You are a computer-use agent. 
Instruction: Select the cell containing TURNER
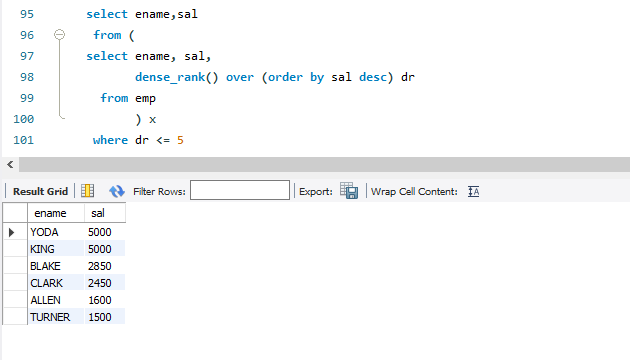[x=56, y=317]
